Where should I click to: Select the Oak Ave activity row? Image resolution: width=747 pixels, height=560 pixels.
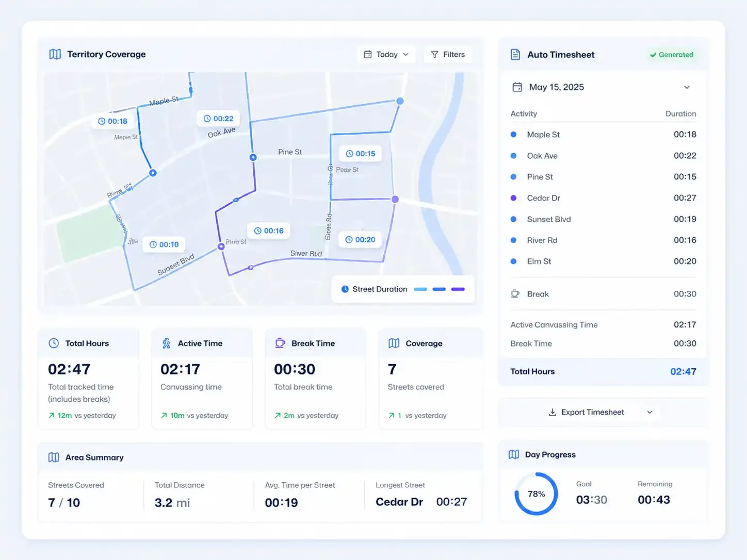[603, 156]
